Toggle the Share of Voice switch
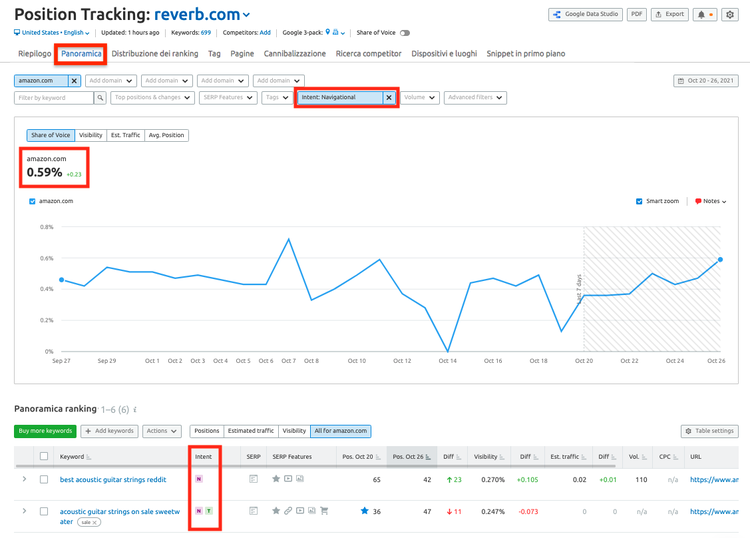The image size is (750, 538). tap(405, 33)
